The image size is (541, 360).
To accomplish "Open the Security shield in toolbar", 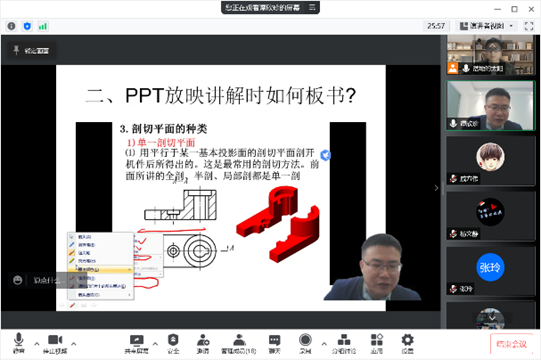I will point(173,344).
